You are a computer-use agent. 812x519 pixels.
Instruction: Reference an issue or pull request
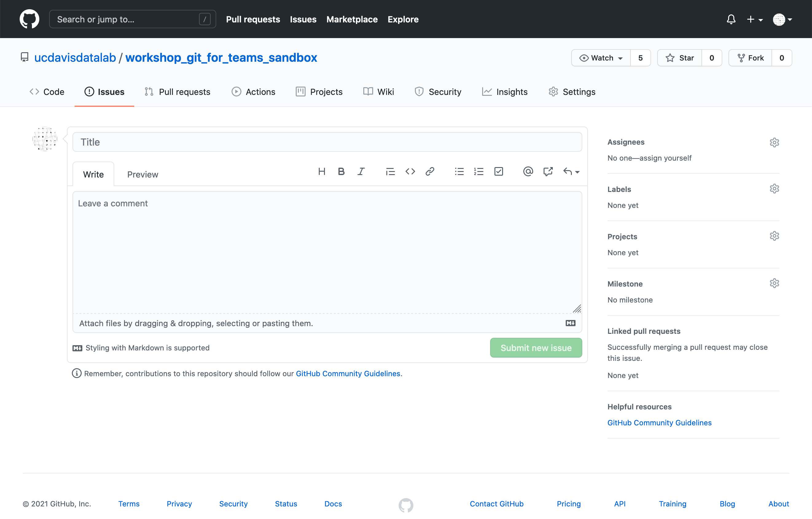tap(548, 171)
